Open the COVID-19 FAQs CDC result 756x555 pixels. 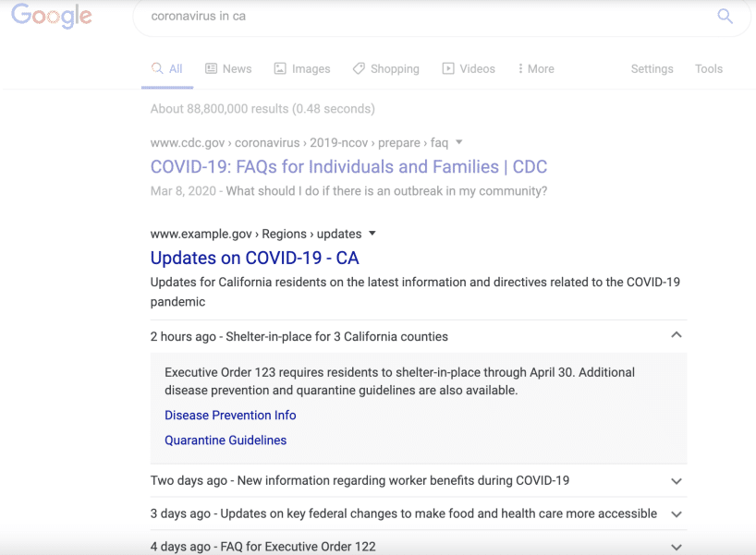pyautogui.click(x=348, y=167)
